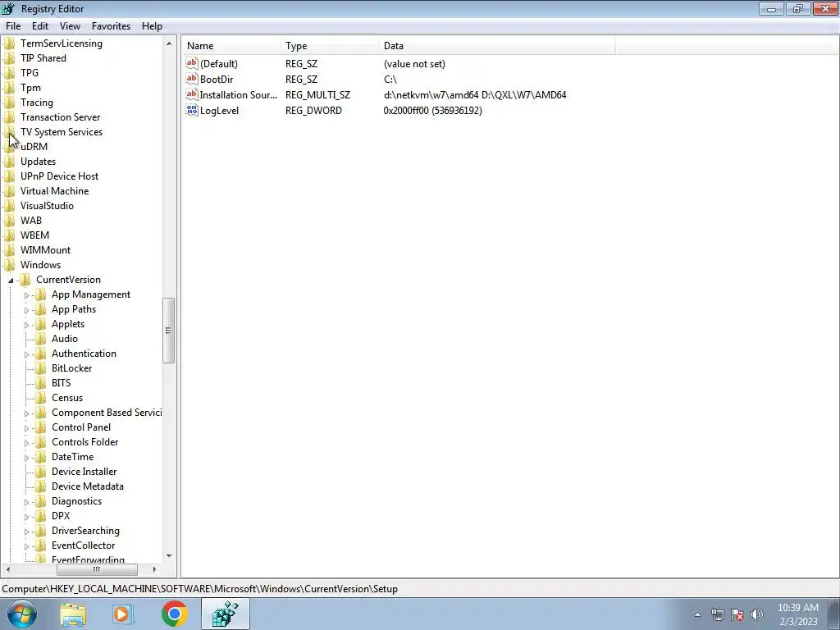Expand the App Paths key
Screen dimensions: 840x630
coord(26,309)
